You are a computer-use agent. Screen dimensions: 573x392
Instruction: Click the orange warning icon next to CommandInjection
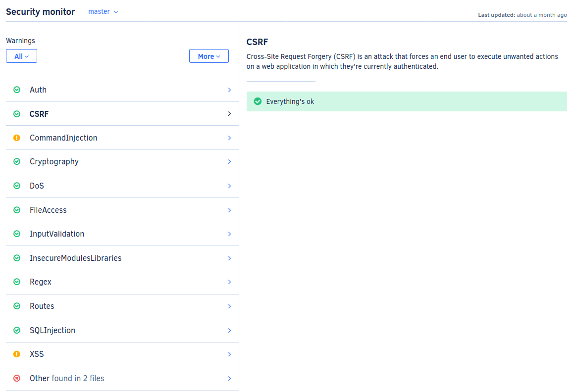pyautogui.click(x=17, y=138)
